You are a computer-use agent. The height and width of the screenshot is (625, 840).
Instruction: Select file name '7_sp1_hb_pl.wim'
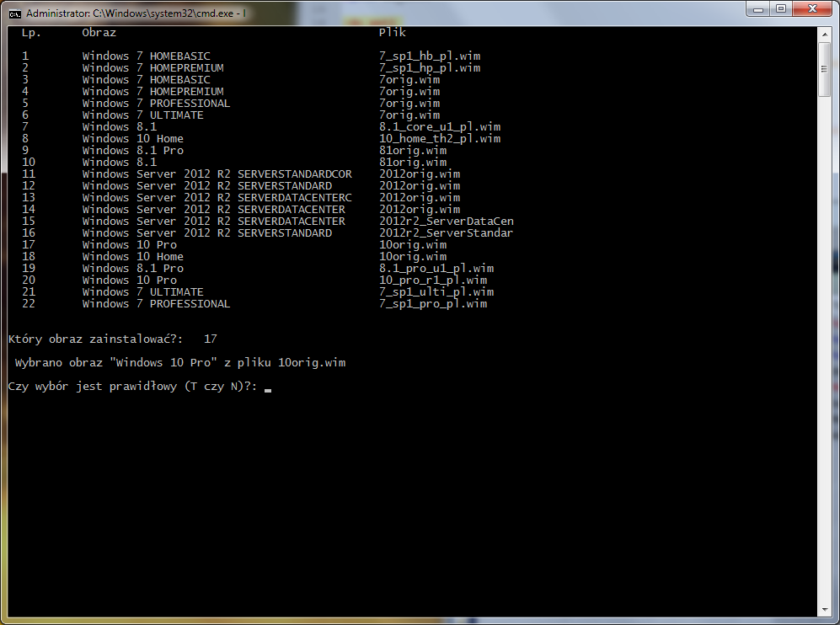[x=430, y=56]
